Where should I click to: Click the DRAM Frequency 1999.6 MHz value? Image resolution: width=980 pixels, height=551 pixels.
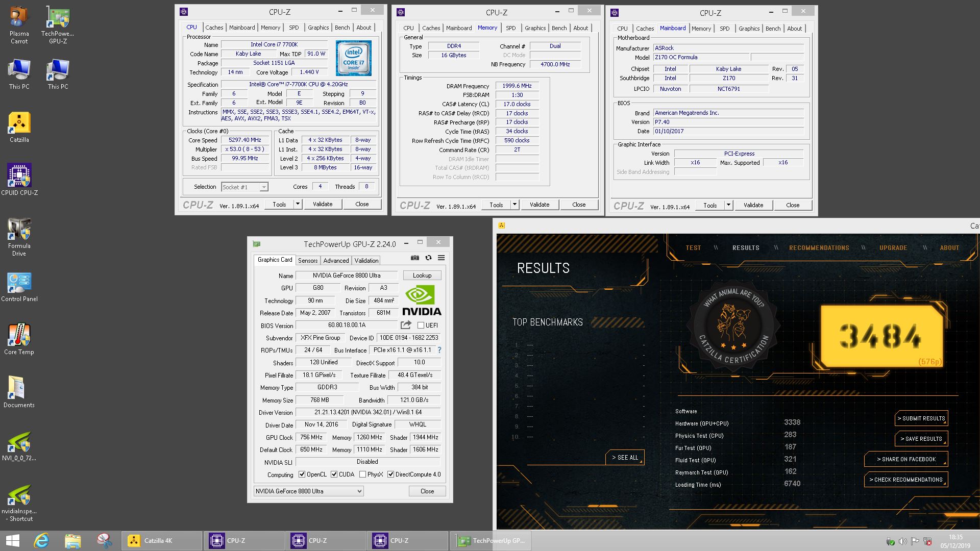click(517, 86)
